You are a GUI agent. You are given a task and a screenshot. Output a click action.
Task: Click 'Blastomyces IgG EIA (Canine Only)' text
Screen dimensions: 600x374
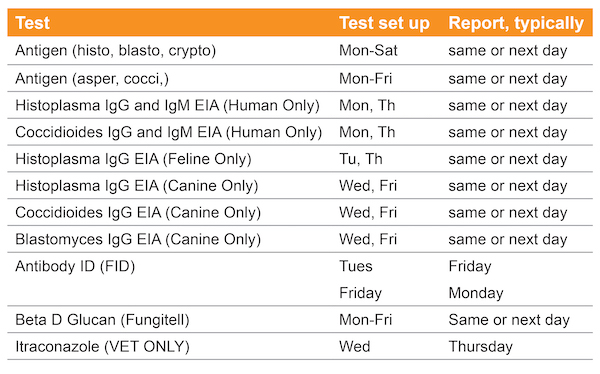138,239
